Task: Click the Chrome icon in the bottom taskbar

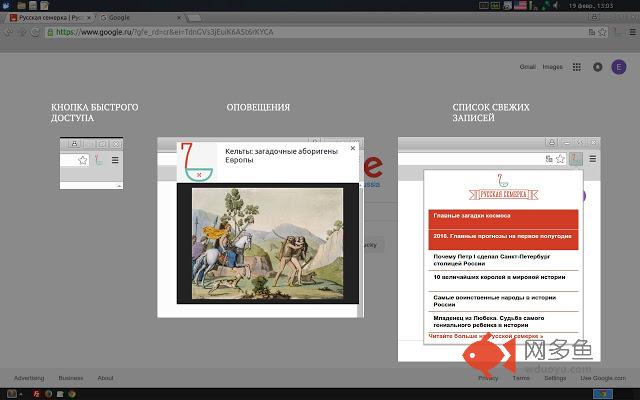Action: click(70, 393)
